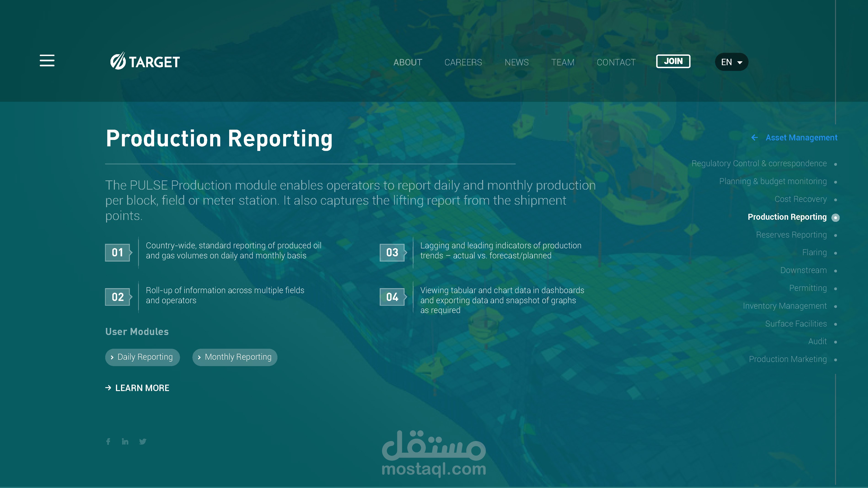This screenshot has height=488, width=868.
Task: Click the 04 numbered feature badge
Action: point(392,297)
